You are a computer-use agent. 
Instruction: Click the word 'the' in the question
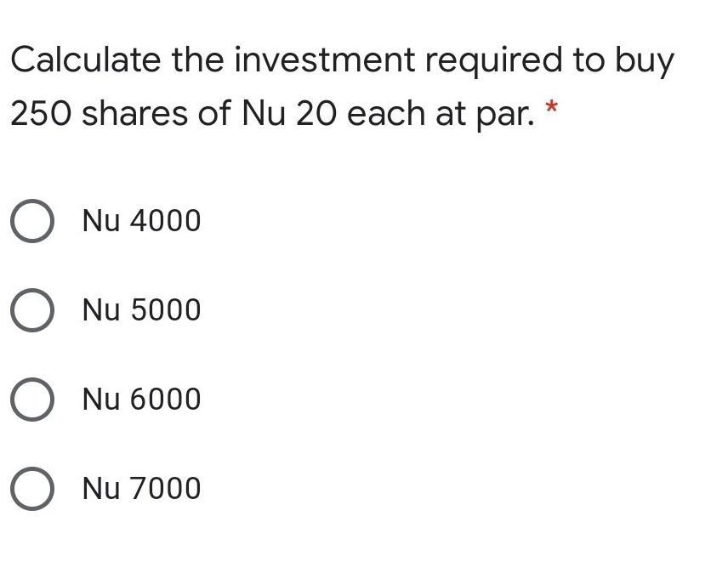198,60
